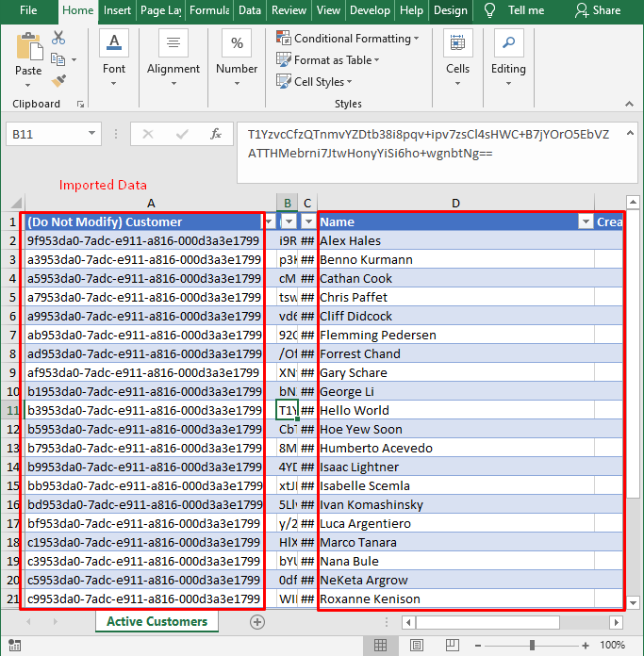This screenshot has width=644, height=656.
Task: Select cell with ID starting 9f953da0
Action: point(151,241)
